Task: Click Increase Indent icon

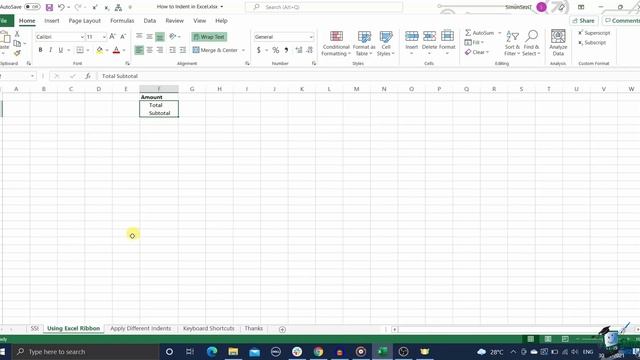Action: [182, 50]
